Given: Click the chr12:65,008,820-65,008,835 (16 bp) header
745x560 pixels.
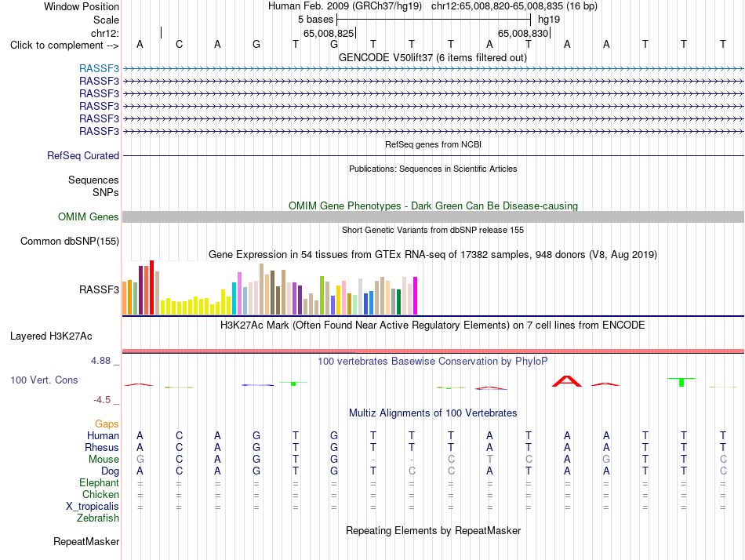Looking at the screenshot, I should point(514,6).
